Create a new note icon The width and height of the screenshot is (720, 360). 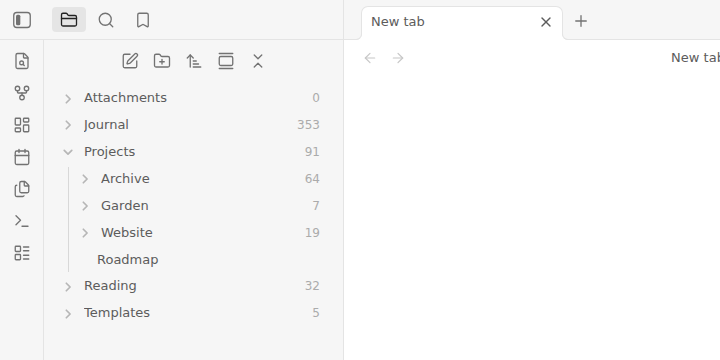(x=130, y=61)
